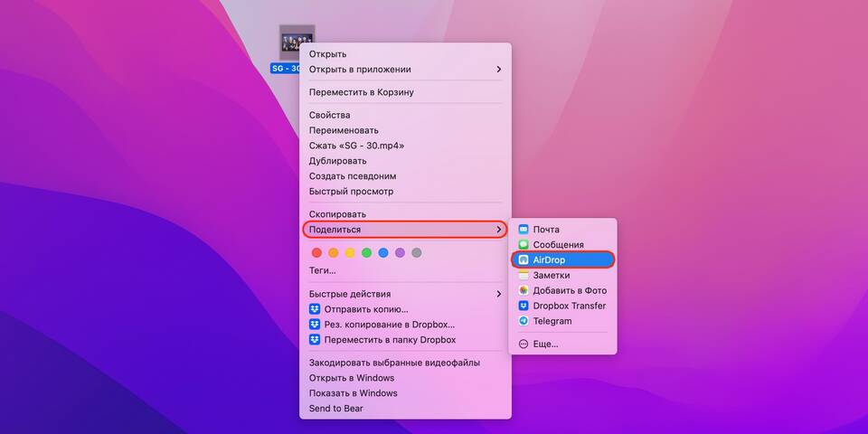Viewport: 868px width, 434px height.
Task: Choose Переместить в папку Dropbox
Action: pos(405,340)
